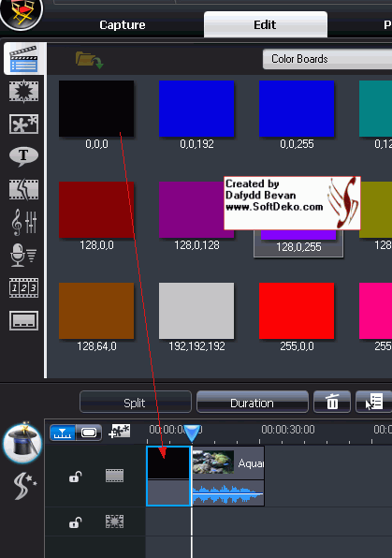Toggle the effect track lock
Screen dimensions: 392x558
click(x=75, y=522)
